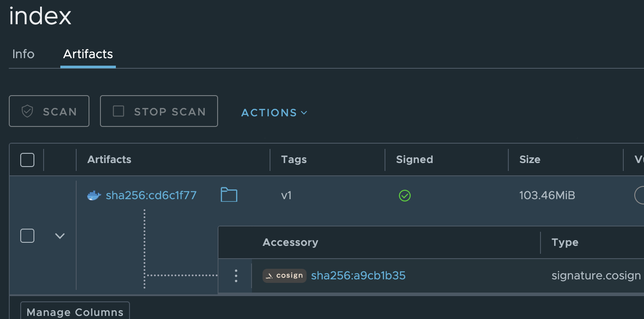Viewport: 644px width, 319px height.
Task: Click the stop square icon in Stop Scan
Action: point(118,111)
